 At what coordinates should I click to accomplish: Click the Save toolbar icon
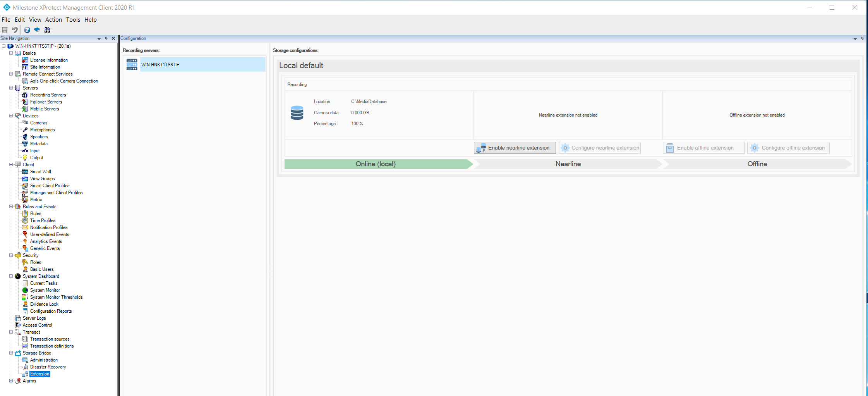(x=5, y=30)
